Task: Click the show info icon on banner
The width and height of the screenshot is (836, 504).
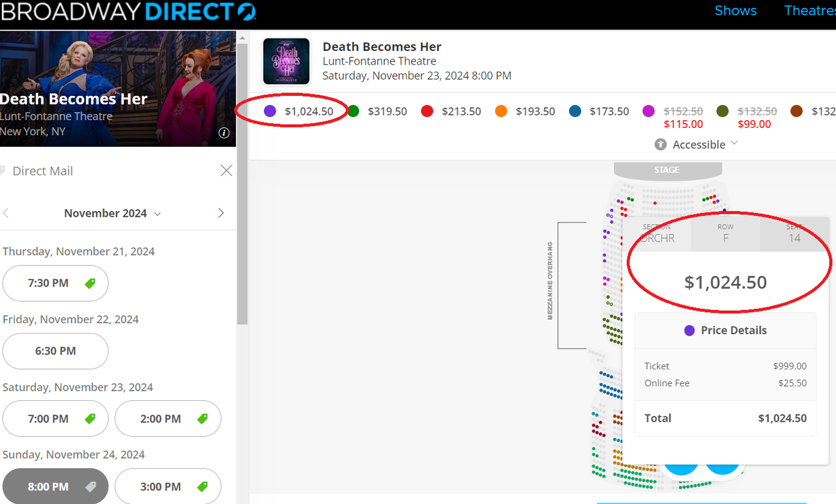Action: (x=224, y=133)
